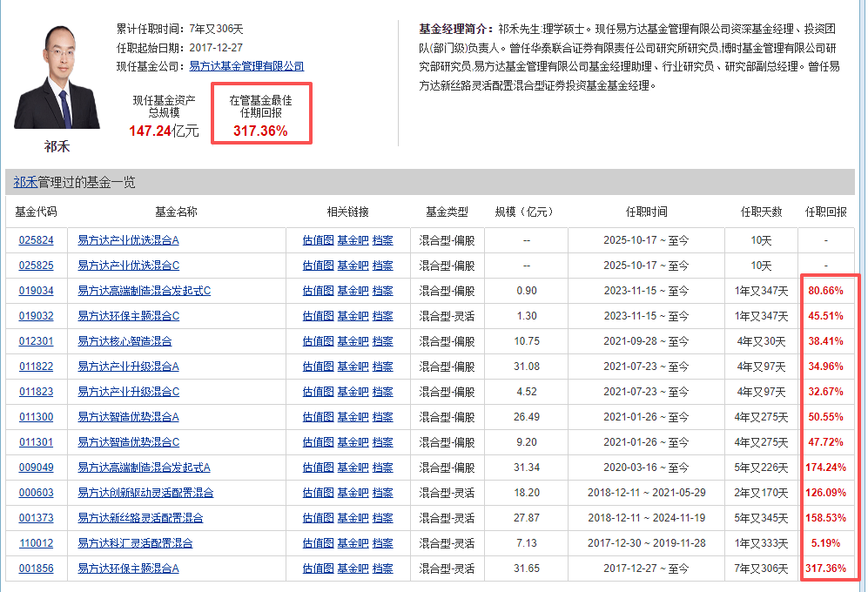Open fund 易方达核心智造混合
Viewport: 868px width, 592px height.
(x=124, y=341)
